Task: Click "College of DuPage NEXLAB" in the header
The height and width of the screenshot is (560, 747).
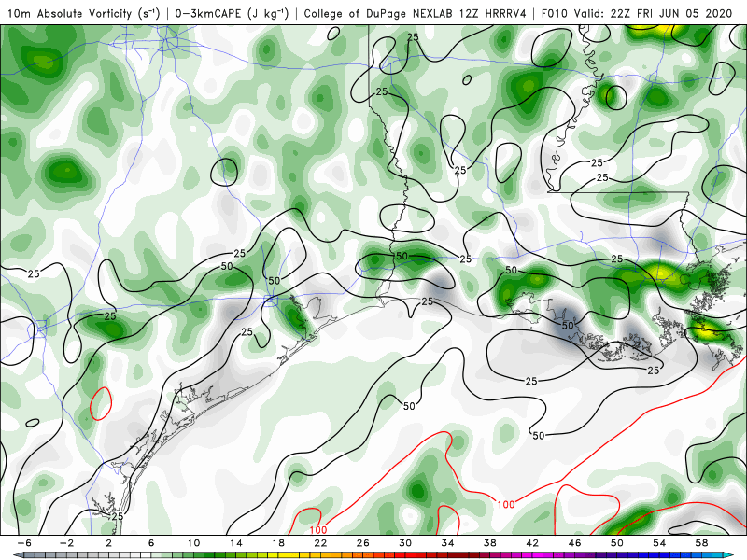Action: tap(379, 13)
